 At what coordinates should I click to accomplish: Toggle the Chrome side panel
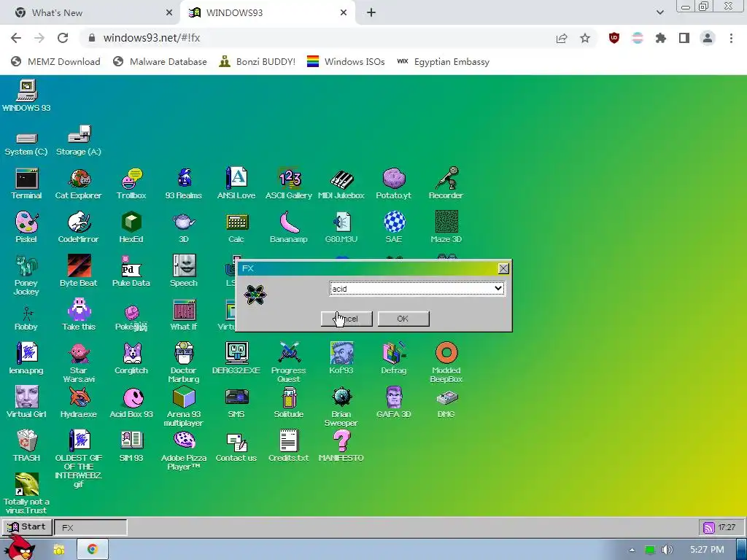click(x=684, y=38)
